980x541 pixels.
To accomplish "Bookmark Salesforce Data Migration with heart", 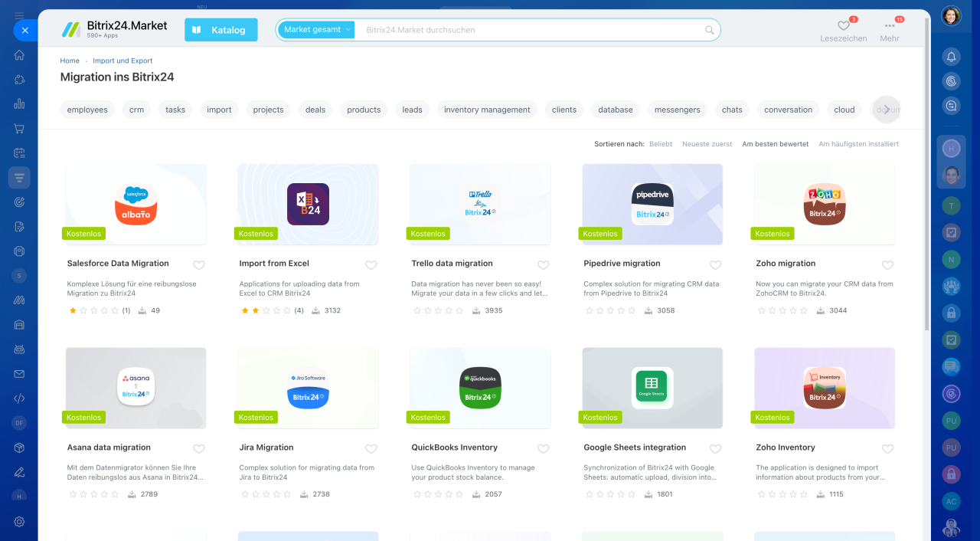I will click(199, 265).
